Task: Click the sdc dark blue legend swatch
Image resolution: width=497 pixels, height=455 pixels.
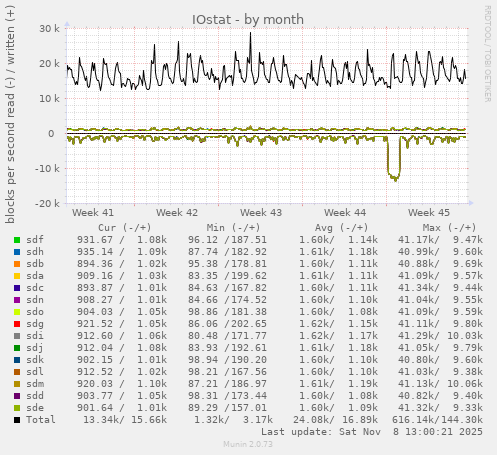Action: 17,288
